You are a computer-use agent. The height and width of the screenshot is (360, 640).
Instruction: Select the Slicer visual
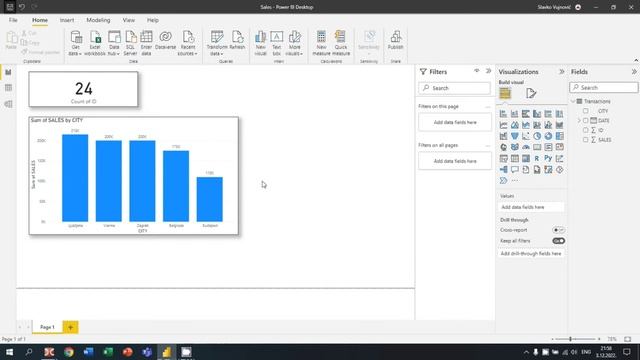point(503,158)
